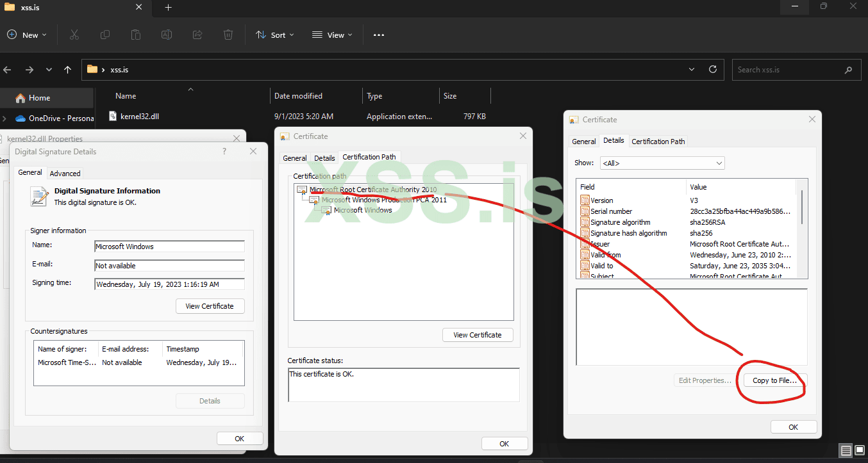Open Certification Path tab in Certificate dialog with field list
The image size is (868, 463).
click(x=658, y=142)
